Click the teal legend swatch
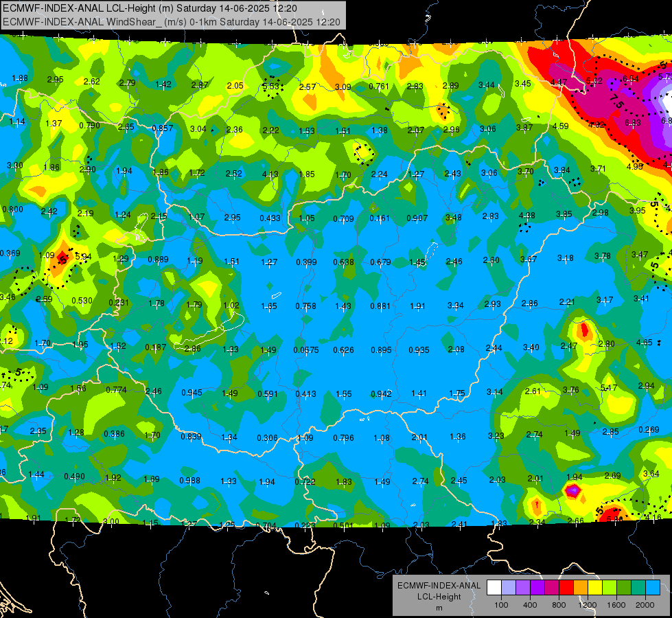The width and height of the screenshot is (672, 618). [x=638, y=588]
